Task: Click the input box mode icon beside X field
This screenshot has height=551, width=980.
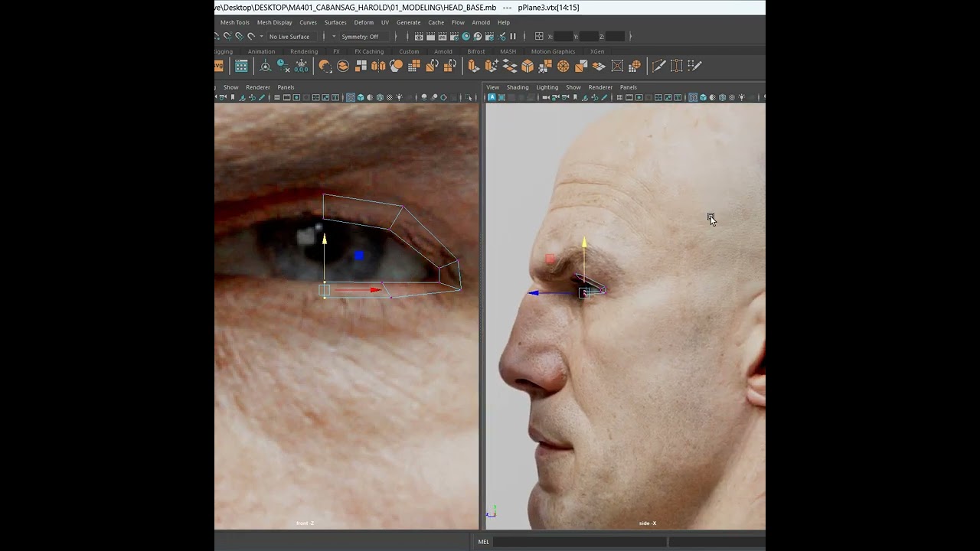Action: tap(539, 36)
